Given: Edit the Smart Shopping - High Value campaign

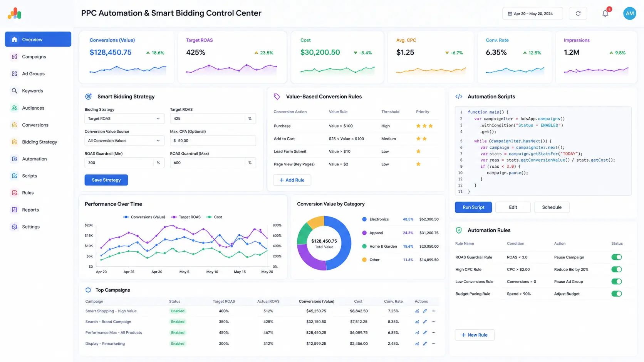Looking at the screenshot, I should [425, 311].
